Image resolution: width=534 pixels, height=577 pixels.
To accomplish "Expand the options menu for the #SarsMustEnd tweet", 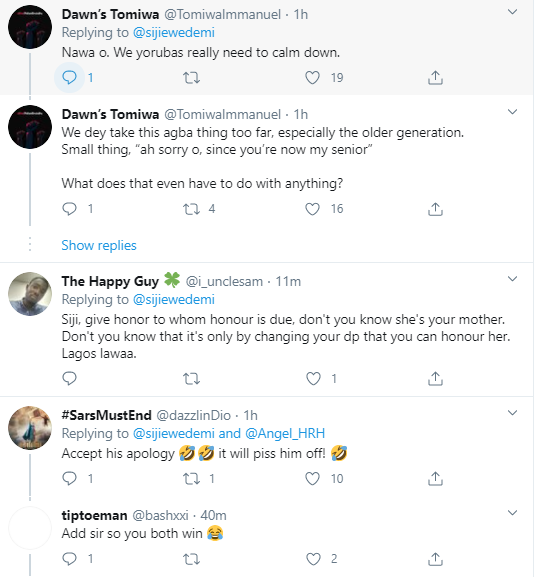I will click(513, 413).
